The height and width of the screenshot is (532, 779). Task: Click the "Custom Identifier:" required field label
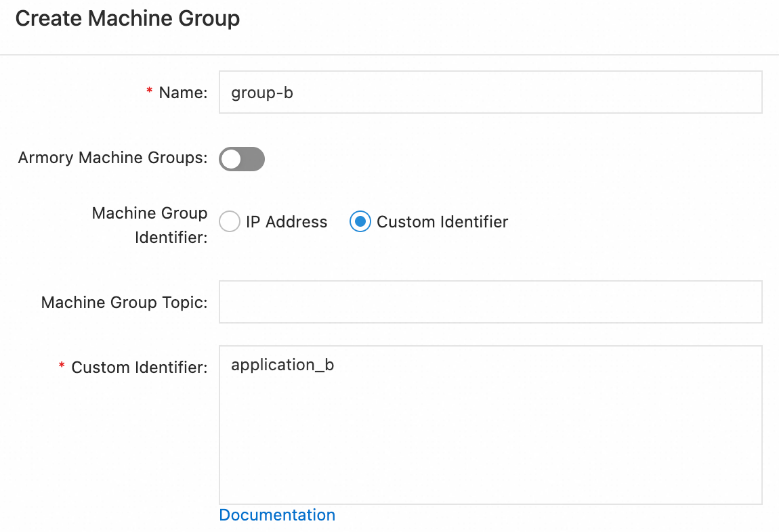pos(139,368)
